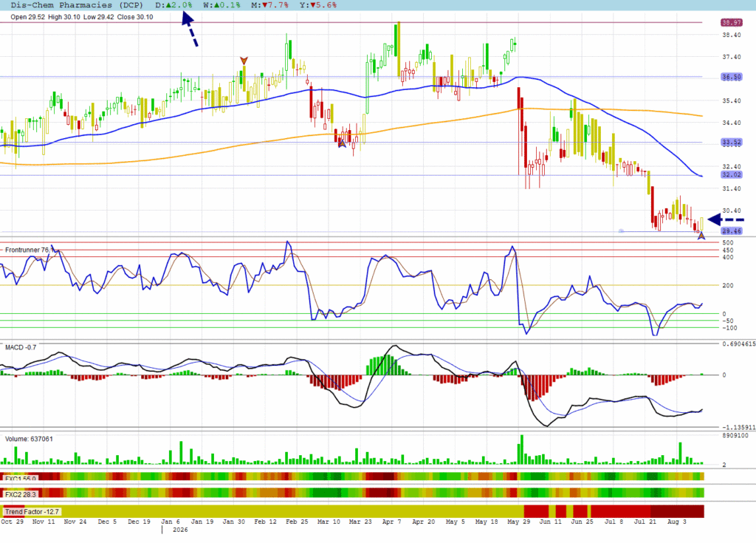Click the highlighted 36.50 price level label
The image size is (756, 543).
[x=732, y=77]
